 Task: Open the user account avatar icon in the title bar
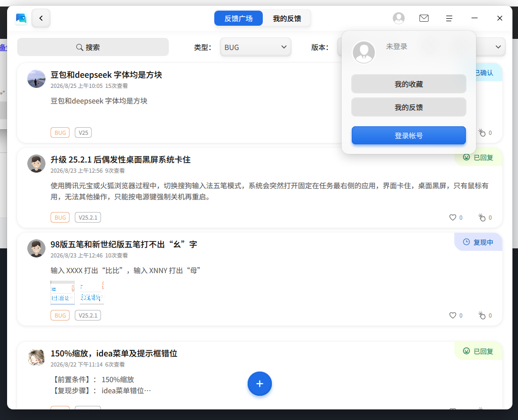[x=399, y=18]
